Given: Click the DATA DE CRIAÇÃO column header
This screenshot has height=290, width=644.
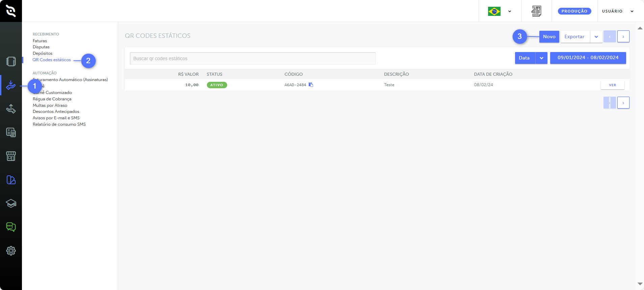Looking at the screenshot, I should [x=493, y=74].
